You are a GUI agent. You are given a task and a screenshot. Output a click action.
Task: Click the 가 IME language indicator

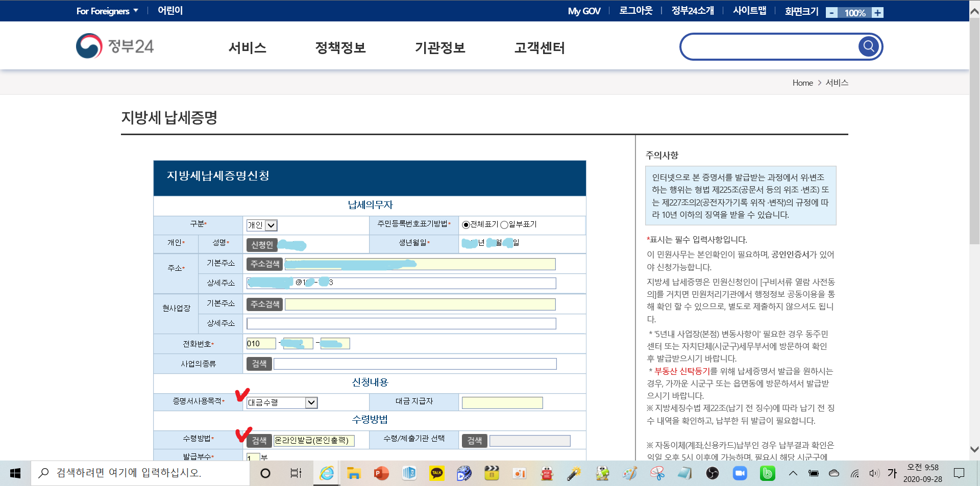[x=892, y=473]
